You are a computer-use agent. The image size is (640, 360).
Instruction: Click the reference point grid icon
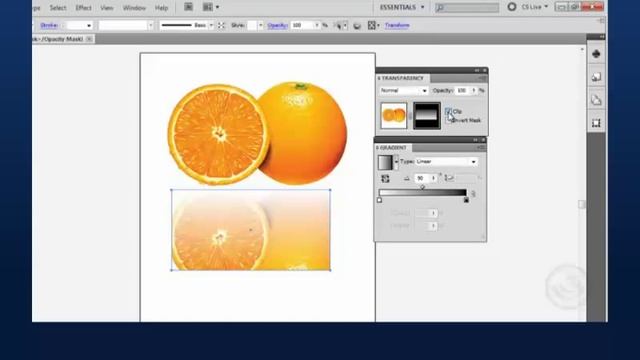tap(371, 25)
